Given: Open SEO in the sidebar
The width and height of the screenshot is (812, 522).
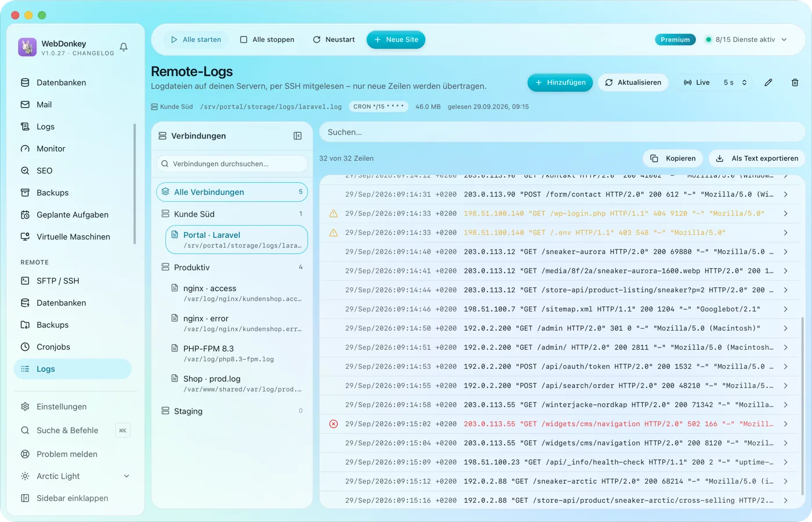Looking at the screenshot, I should pyautogui.click(x=72, y=171).
